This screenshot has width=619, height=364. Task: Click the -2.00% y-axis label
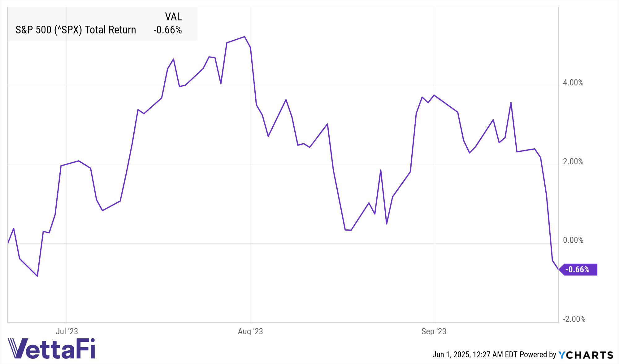tap(574, 319)
